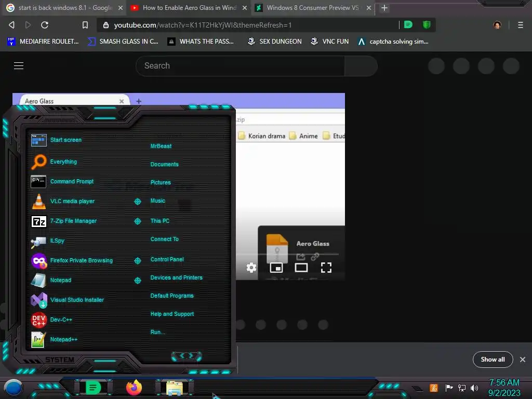Image resolution: width=532 pixels, height=399 pixels.
Task: Launch Dev-C++ red icon
Action: [x=38, y=320]
